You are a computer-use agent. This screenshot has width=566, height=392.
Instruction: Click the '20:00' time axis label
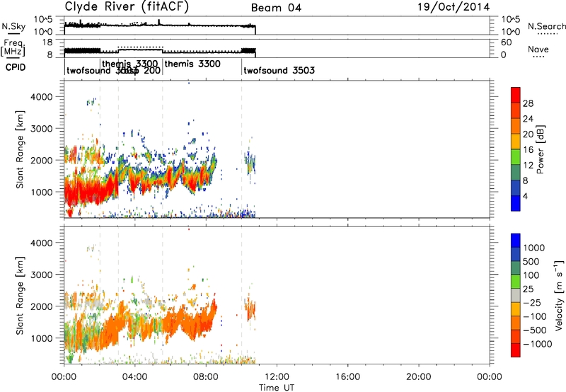click(x=419, y=377)
